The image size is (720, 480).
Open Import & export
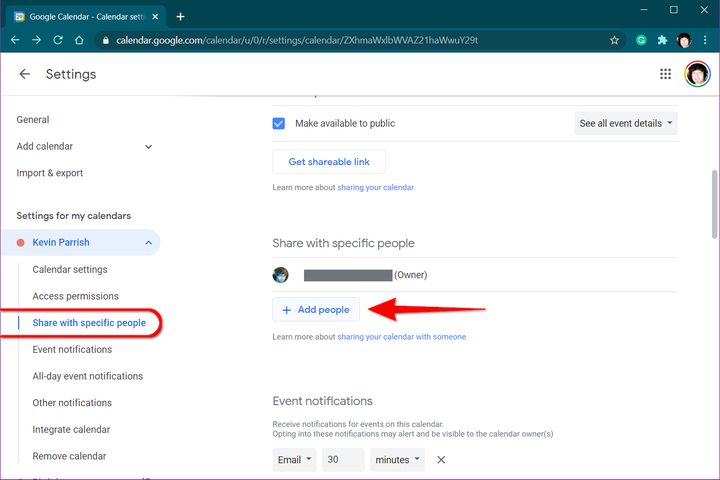click(50, 173)
